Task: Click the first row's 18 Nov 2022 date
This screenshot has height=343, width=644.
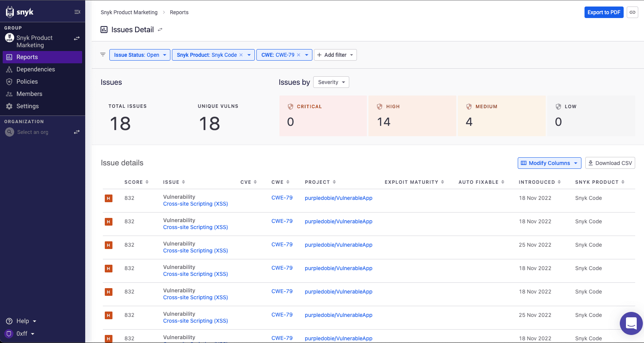Action: point(535,198)
